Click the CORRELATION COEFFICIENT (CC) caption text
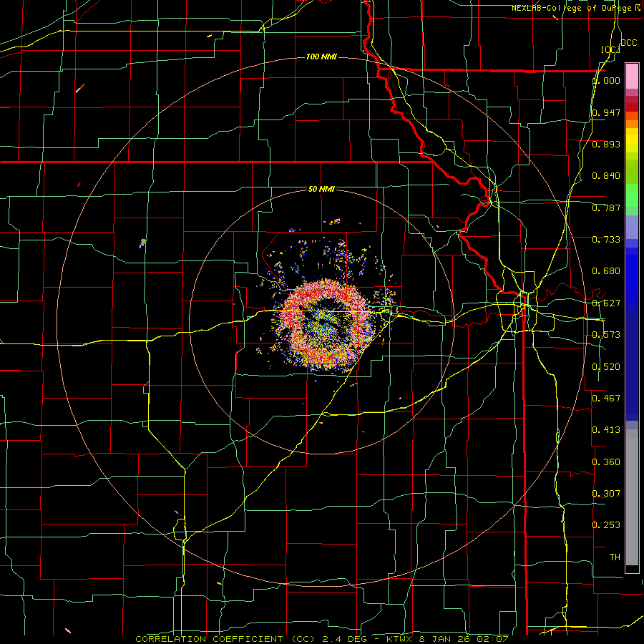This screenshot has width=644, height=644. coord(225,639)
